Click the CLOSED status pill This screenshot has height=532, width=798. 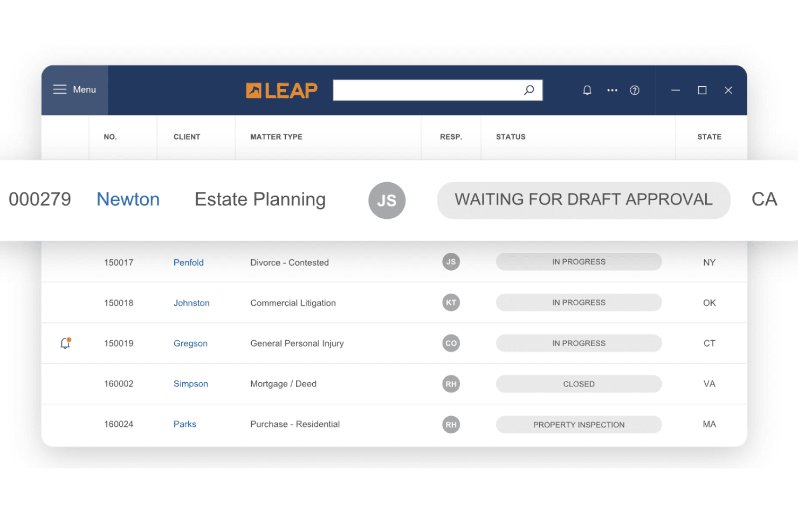coord(579,384)
